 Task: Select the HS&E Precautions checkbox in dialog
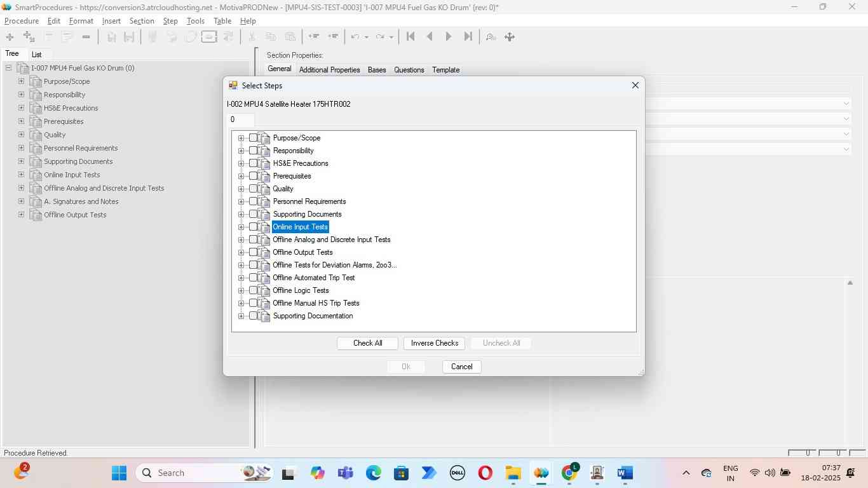[x=254, y=163]
